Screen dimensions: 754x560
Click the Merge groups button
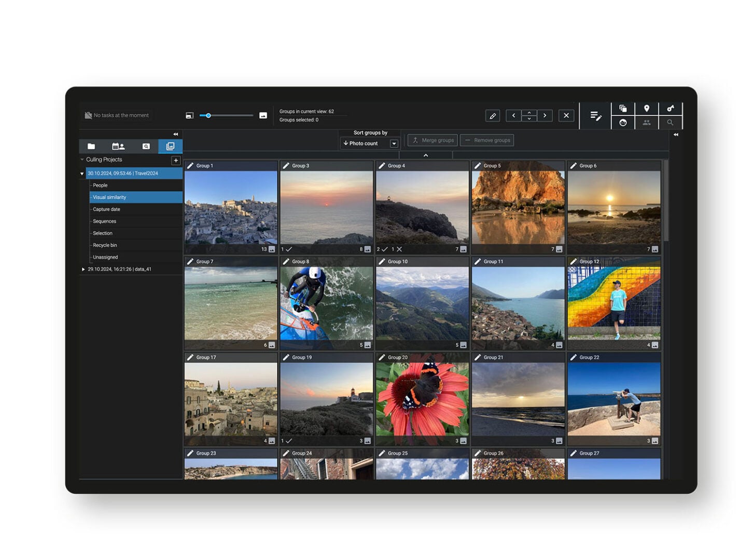pyautogui.click(x=432, y=140)
